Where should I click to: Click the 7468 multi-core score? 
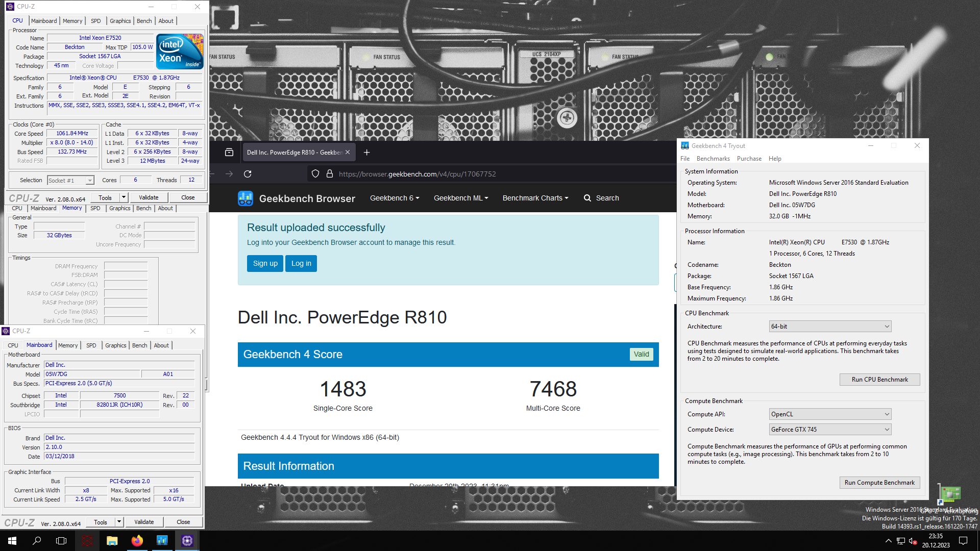[553, 389]
